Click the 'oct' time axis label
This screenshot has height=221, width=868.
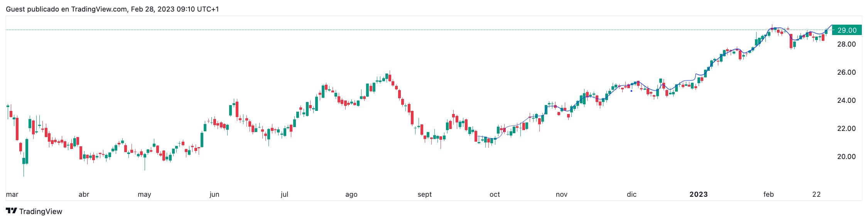[495, 194]
